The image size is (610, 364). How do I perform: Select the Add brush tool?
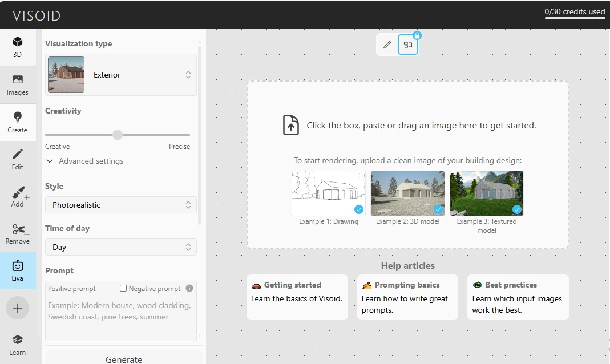(18, 196)
